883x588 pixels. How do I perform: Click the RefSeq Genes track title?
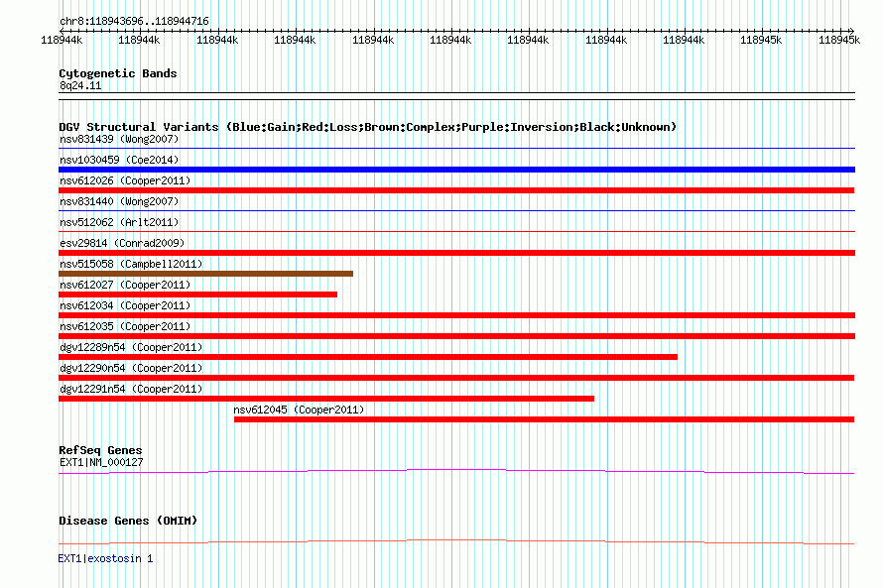[100, 450]
